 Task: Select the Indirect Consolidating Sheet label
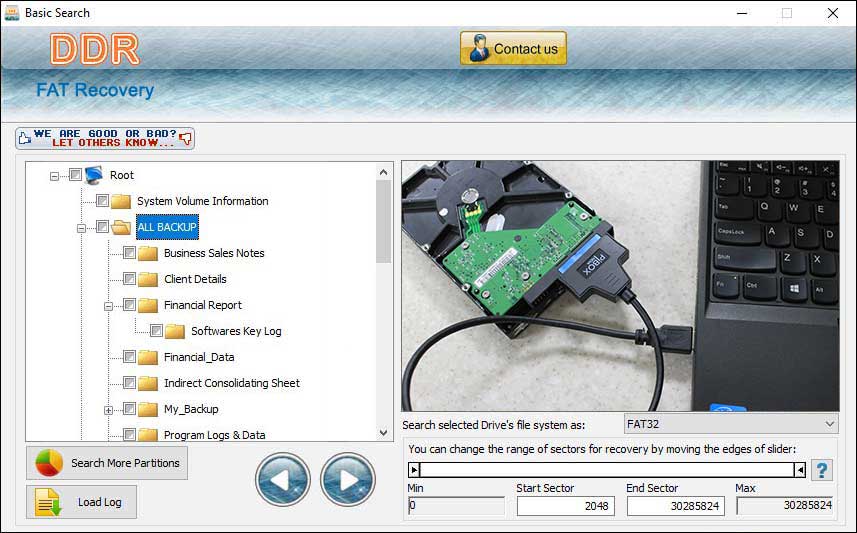coord(232,383)
